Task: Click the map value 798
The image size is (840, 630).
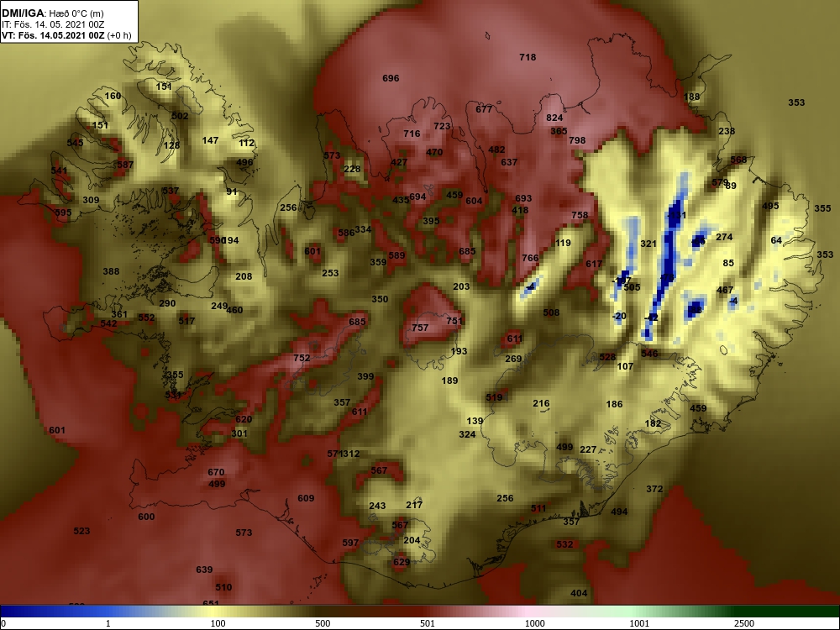Action: click(x=577, y=140)
